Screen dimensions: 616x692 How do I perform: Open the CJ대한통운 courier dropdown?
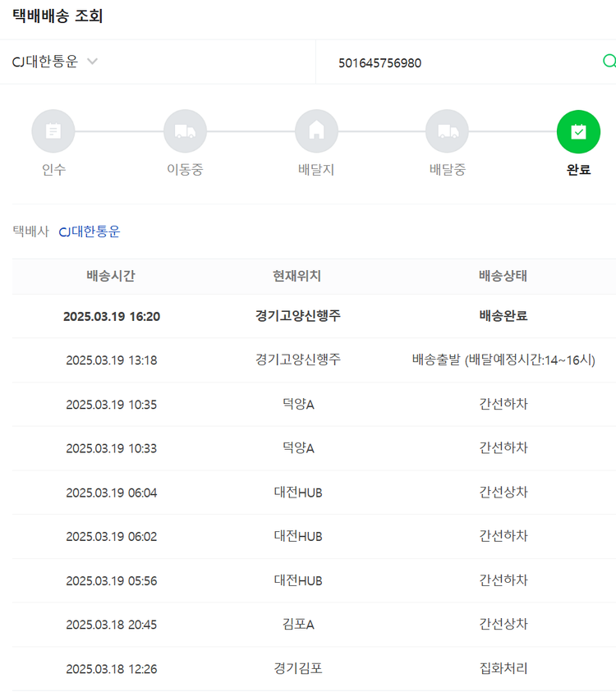point(55,62)
